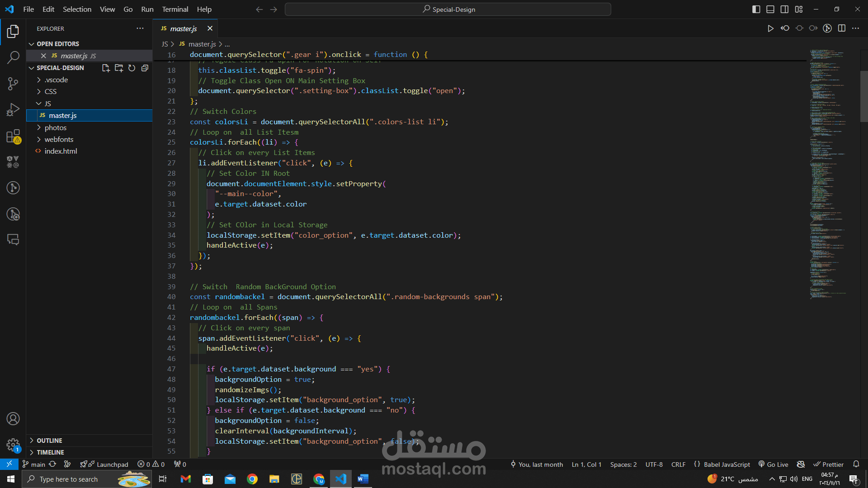Viewport: 868px width, 488px height.
Task: Click Go Live in status bar
Action: (x=773, y=465)
